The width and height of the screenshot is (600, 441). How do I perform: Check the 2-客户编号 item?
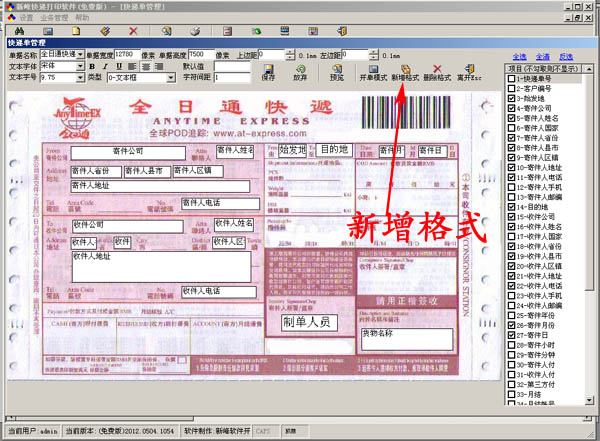(511, 88)
